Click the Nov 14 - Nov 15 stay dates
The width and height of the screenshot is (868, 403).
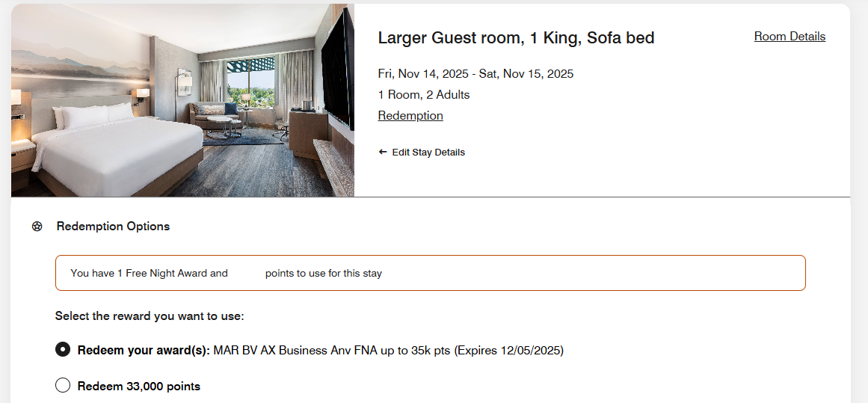(x=475, y=73)
